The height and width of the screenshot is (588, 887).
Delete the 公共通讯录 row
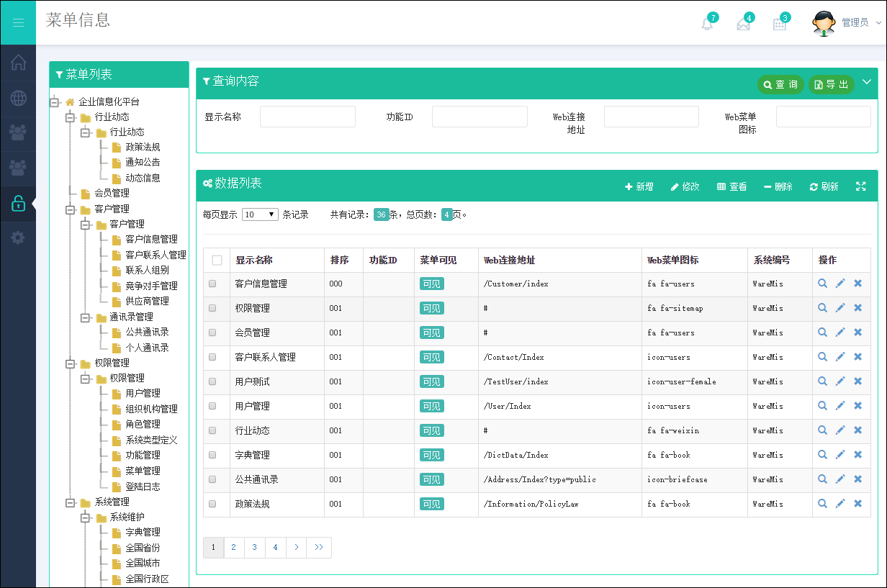pyautogui.click(x=857, y=479)
